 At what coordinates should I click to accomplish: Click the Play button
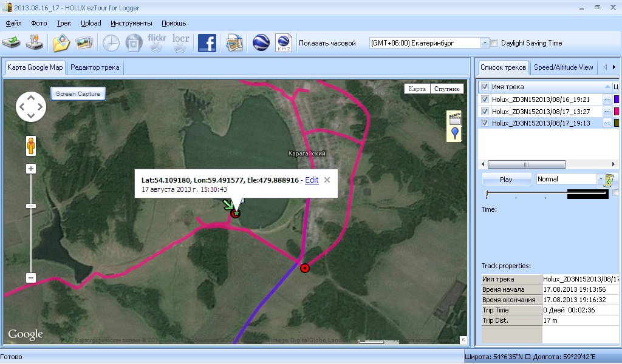[x=506, y=180]
